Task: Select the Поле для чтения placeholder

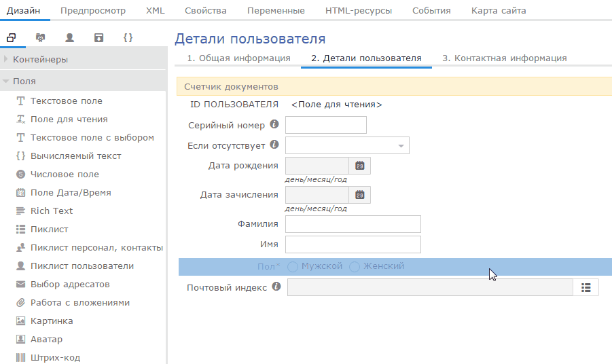Action: tap(336, 105)
